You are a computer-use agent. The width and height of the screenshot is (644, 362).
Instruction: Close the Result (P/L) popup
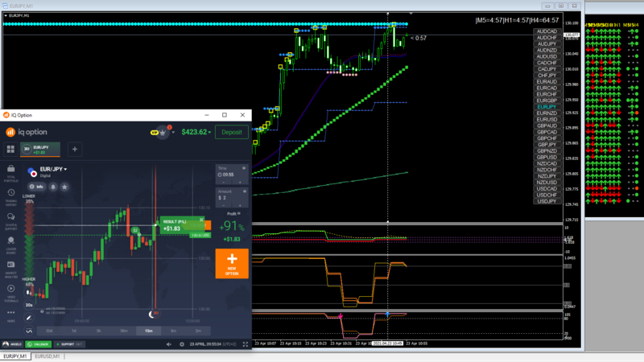tap(201, 220)
